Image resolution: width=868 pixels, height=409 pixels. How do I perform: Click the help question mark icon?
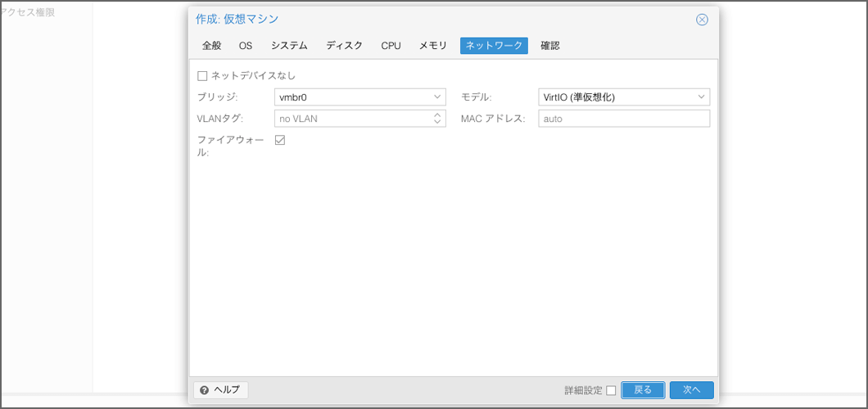204,390
